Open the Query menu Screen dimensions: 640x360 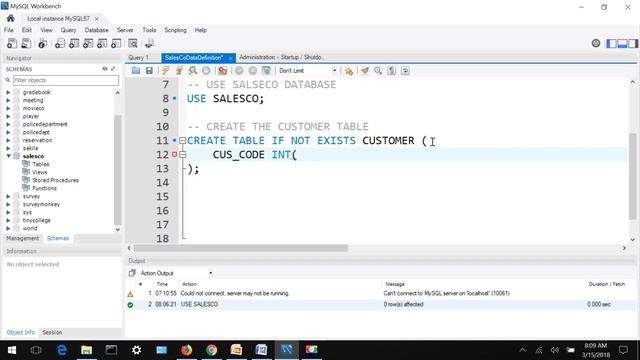point(68,30)
